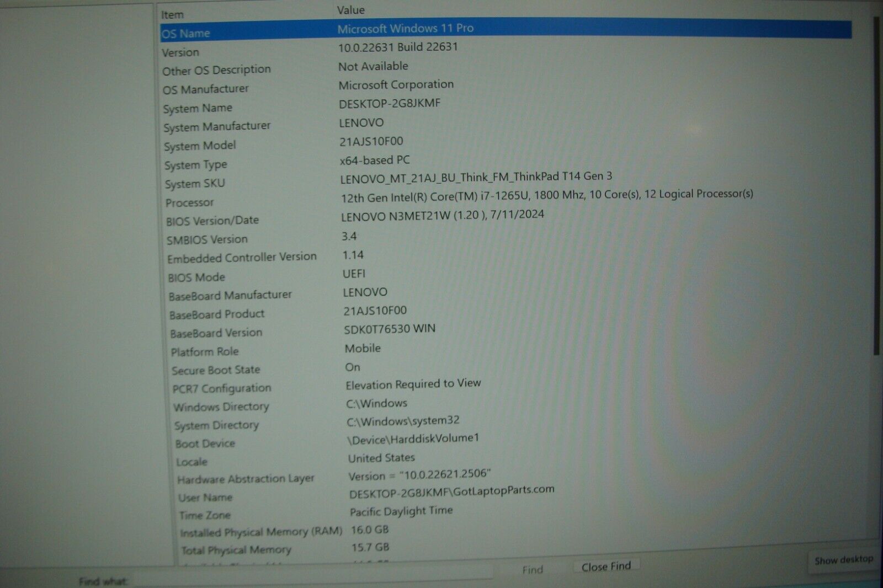Screen dimensions: 883x588
Task: Click the C:\Windows\system32 value
Action: click(403, 421)
